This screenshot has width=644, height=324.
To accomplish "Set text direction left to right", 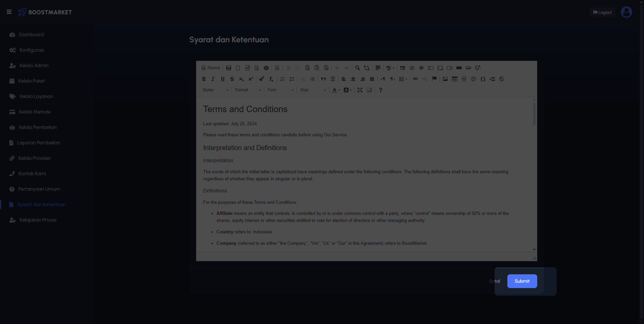I will pos(383,79).
